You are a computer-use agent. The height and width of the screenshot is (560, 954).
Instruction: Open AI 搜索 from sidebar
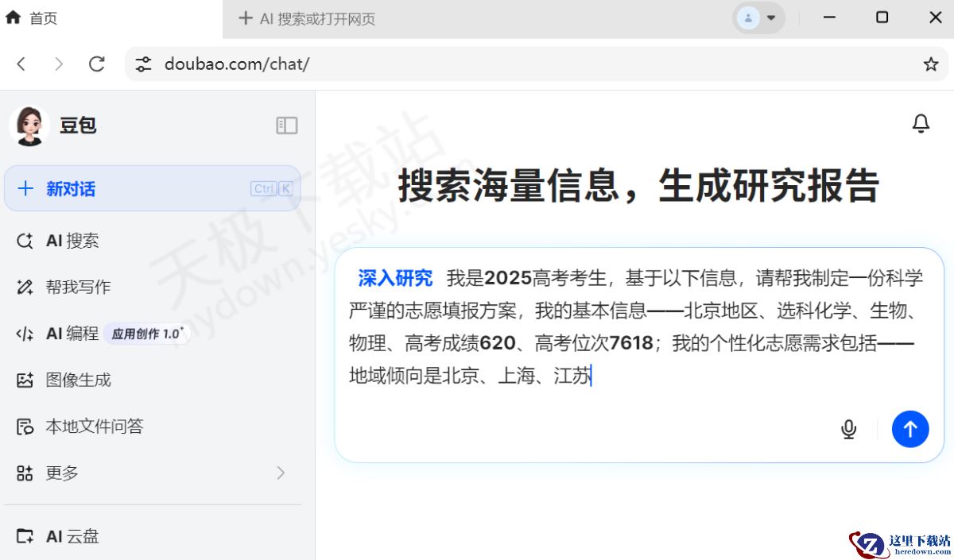(152, 241)
